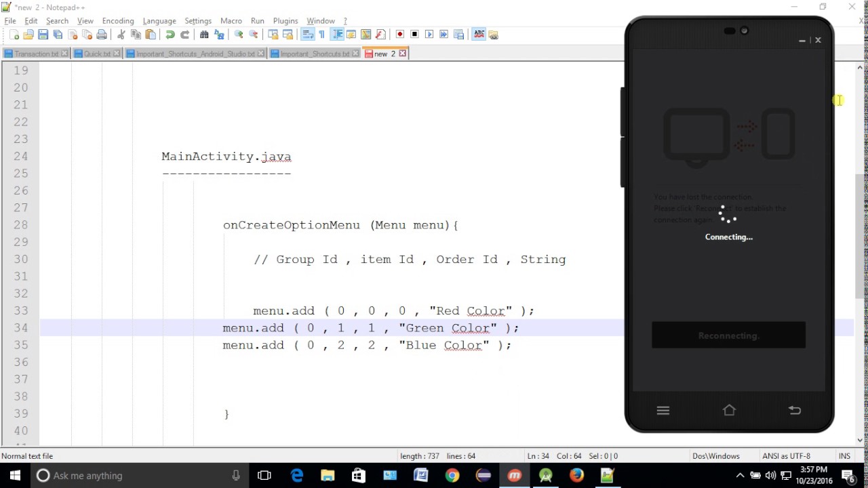868x488 pixels.
Task: Save the current recorded macro icon
Action: coord(459,35)
